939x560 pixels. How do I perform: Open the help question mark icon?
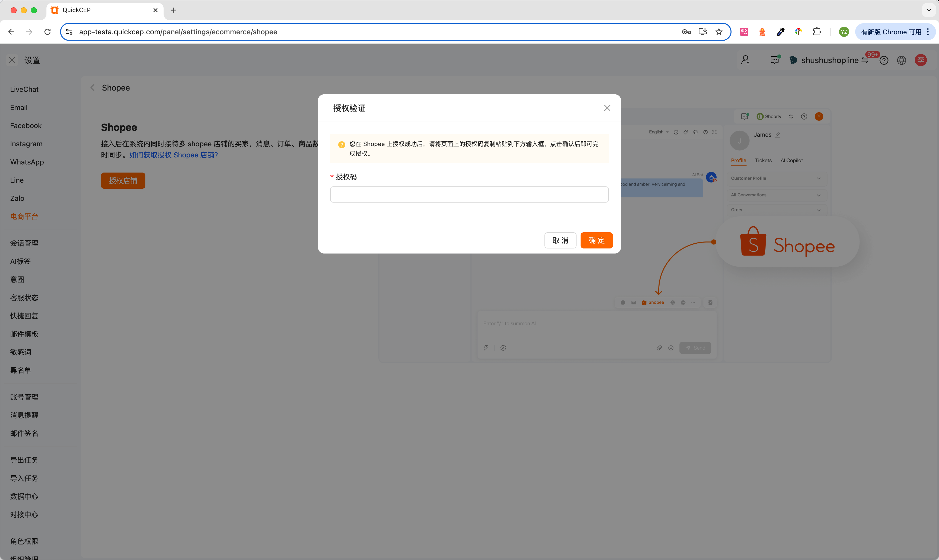tap(883, 60)
